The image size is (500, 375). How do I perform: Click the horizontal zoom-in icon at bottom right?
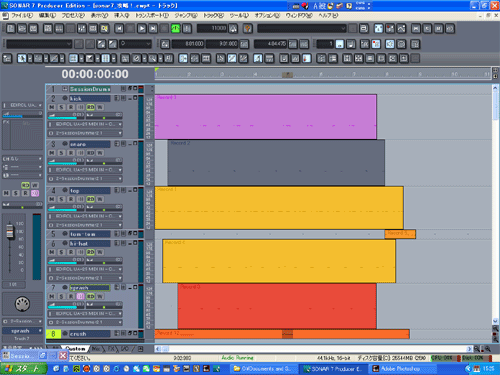point(487,349)
